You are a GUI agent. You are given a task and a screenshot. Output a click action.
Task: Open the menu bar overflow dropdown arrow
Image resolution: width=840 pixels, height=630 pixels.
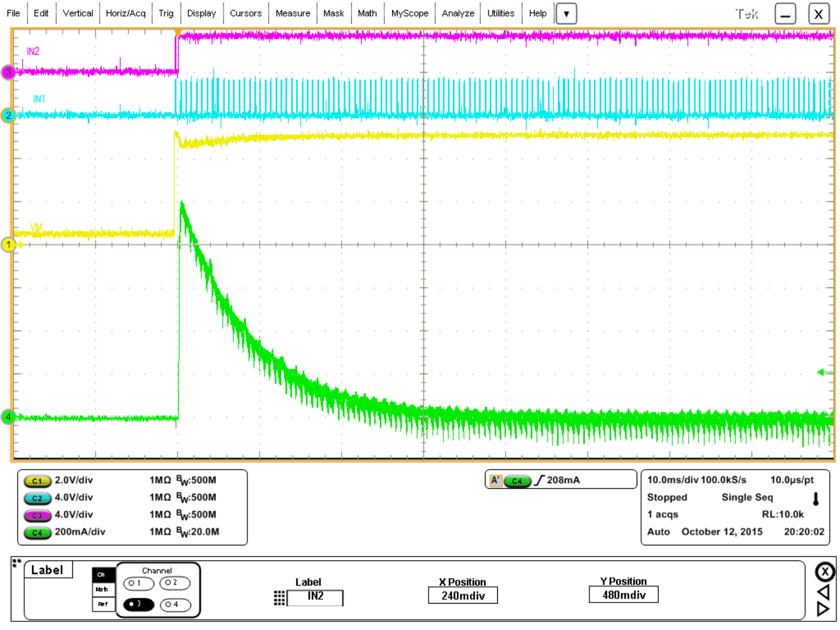click(x=566, y=14)
